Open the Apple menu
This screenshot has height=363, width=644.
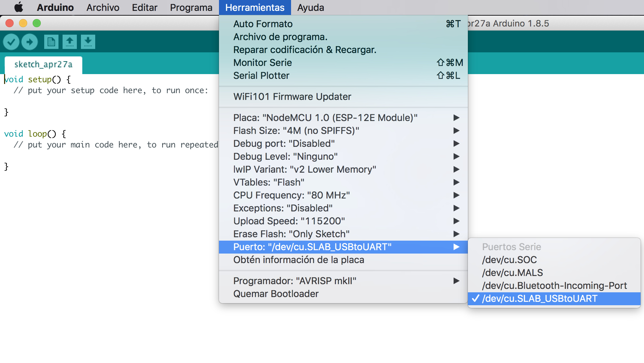[x=19, y=7]
